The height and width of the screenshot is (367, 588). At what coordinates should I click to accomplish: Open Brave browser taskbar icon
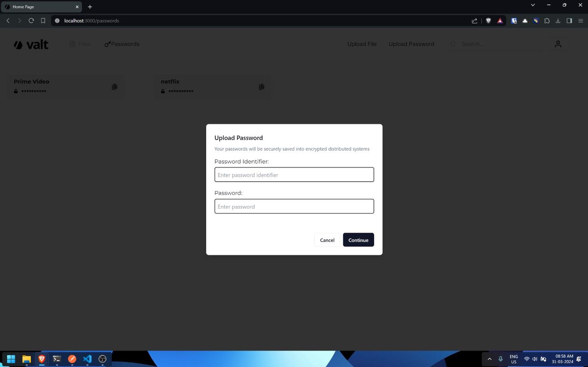click(x=42, y=359)
